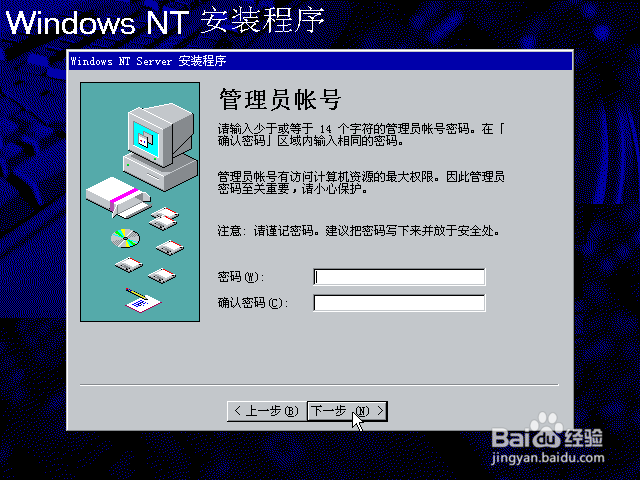Click the Windows NT Server 安装程序 title bar
The width and height of the screenshot is (640, 480).
(320, 61)
